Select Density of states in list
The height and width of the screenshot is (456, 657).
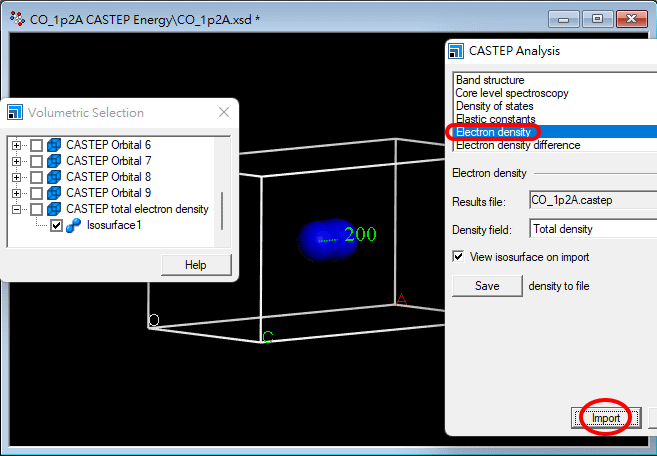click(494, 106)
